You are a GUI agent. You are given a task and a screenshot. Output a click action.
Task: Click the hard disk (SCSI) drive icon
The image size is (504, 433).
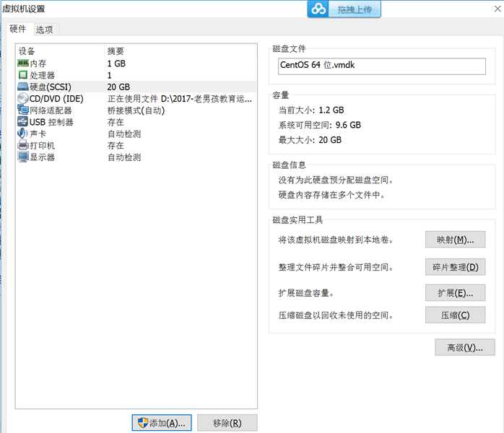click(23, 87)
